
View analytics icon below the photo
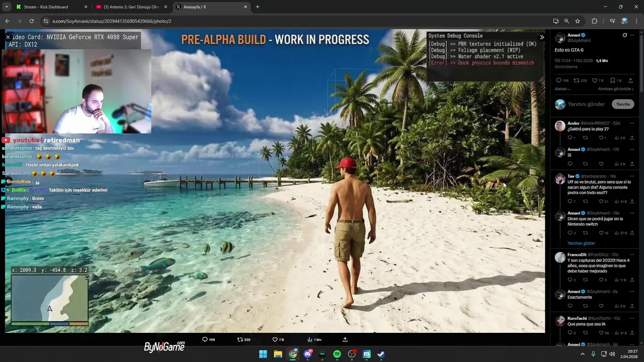310,339
